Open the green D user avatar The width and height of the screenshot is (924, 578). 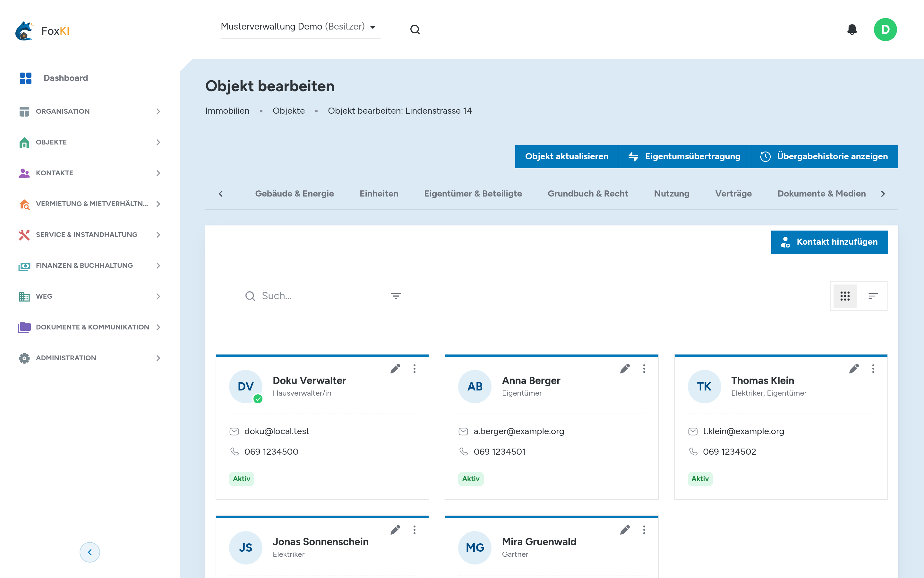pyautogui.click(x=885, y=30)
